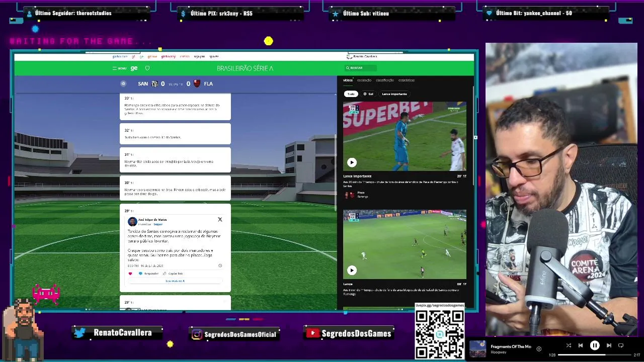This screenshot has width=644, height=362.
Task: Filter videos by 'Gol'
Action: pyautogui.click(x=368, y=94)
